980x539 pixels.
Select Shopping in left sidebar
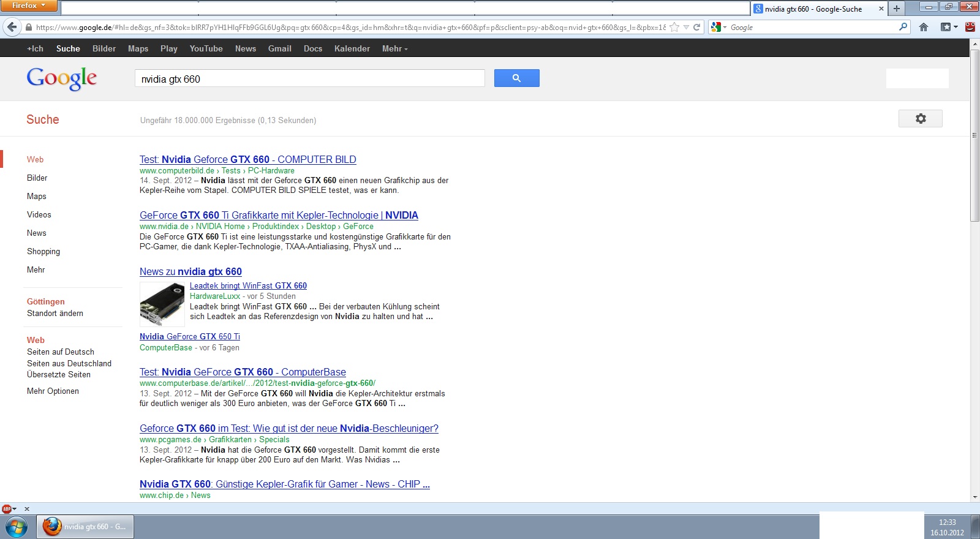(x=43, y=251)
